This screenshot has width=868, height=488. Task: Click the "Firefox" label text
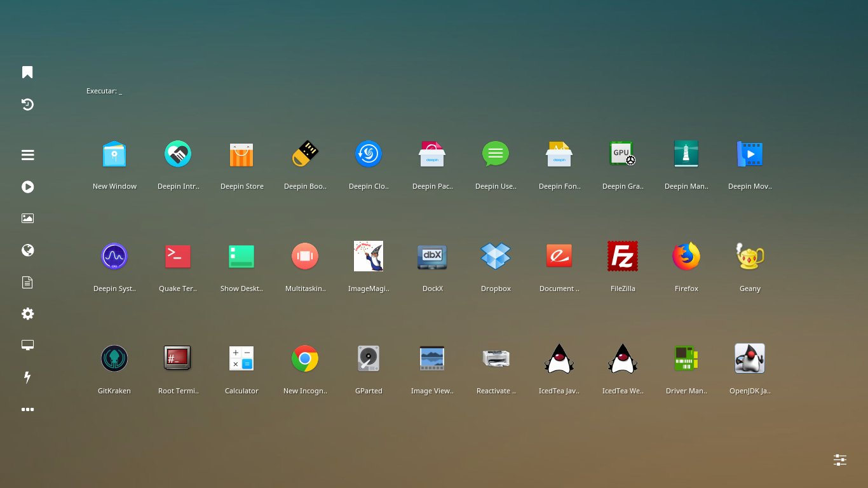tap(686, 288)
